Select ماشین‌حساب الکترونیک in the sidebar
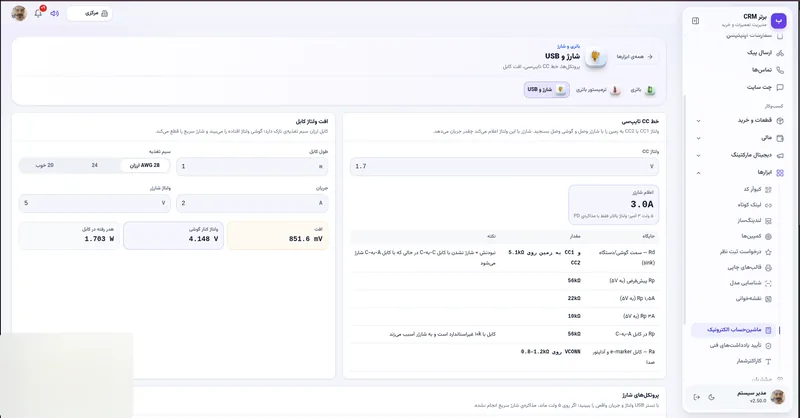800x418 pixels. pos(734,330)
